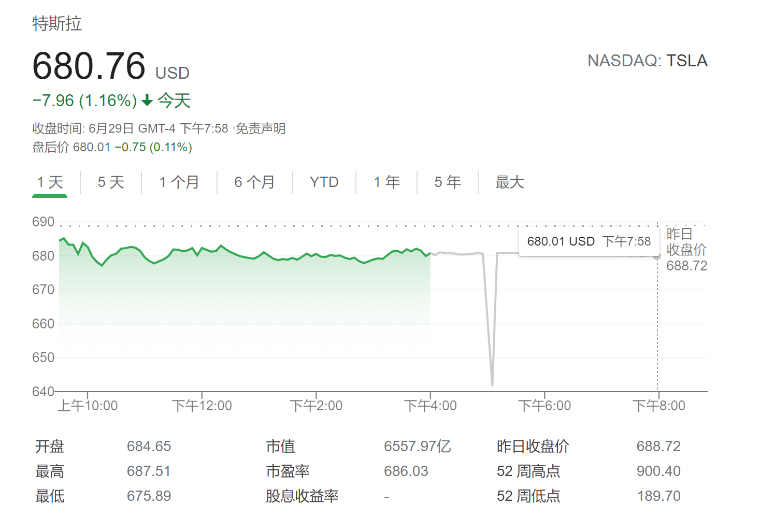Click the 盘后价 after-hours price line
The height and width of the screenshot is (532, 760).
coord(112,148)
